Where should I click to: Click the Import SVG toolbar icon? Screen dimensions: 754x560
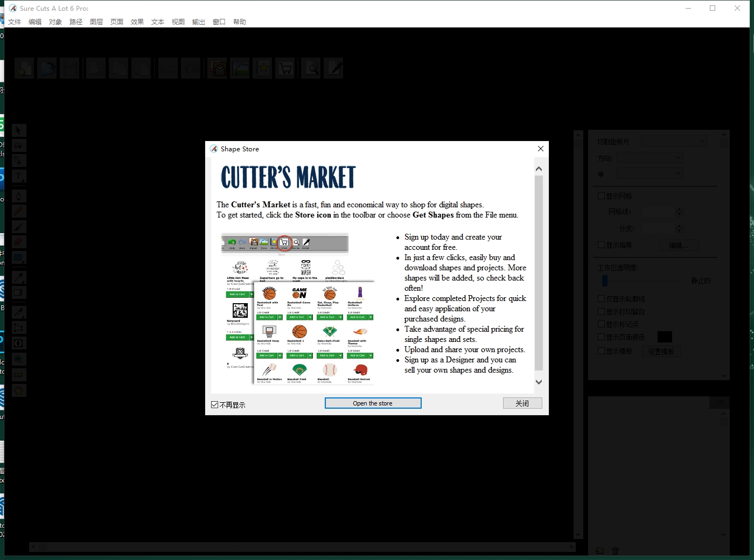[217, 68]
